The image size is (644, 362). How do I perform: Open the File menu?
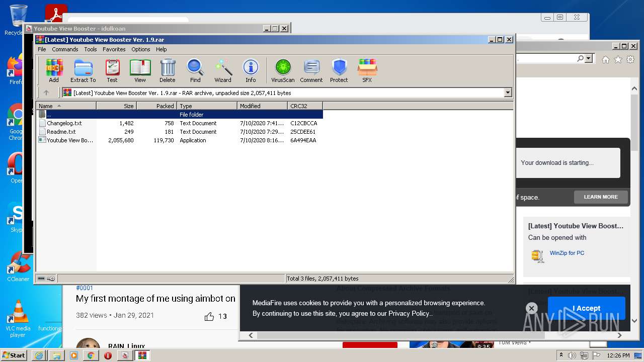point(42,49)
